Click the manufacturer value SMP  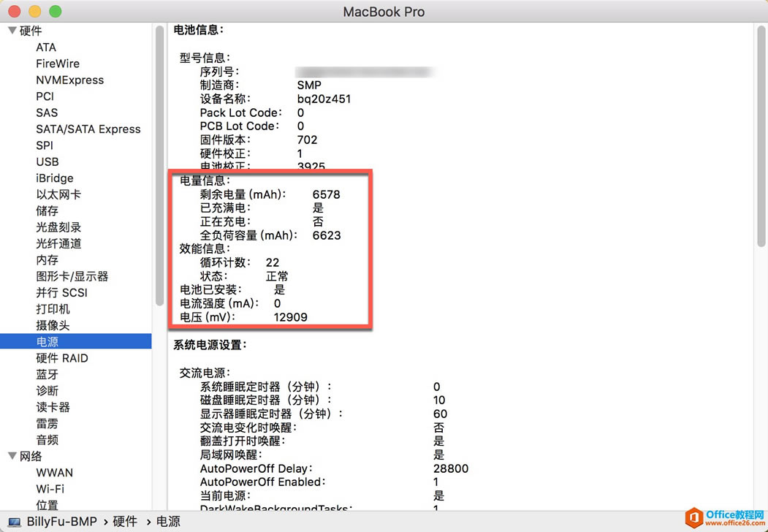[x=309, y=85]
